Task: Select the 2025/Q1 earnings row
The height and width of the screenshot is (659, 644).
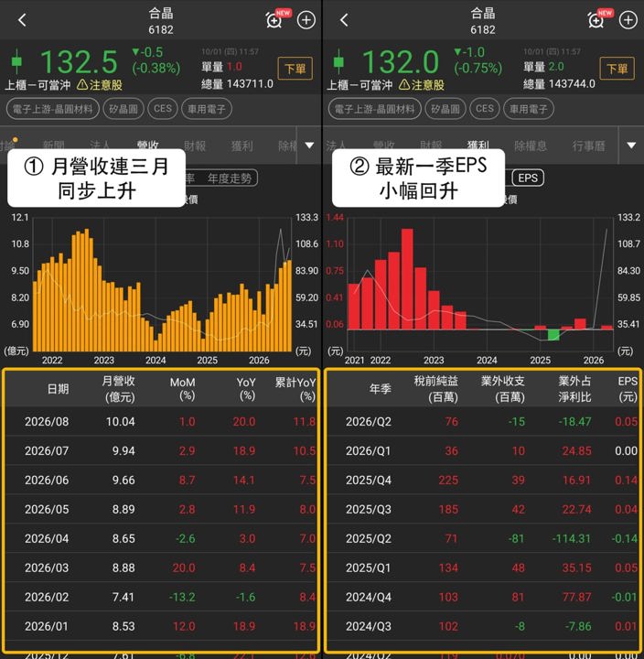Action: click(483, 567)
